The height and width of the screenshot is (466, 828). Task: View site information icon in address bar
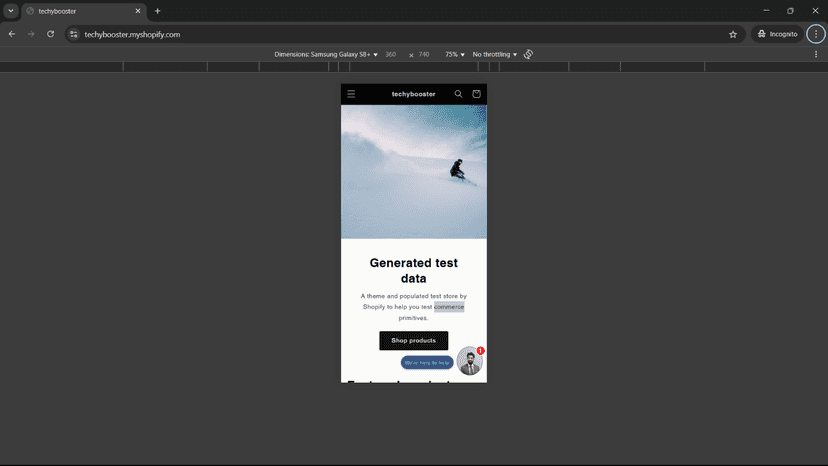click(74, 34)
